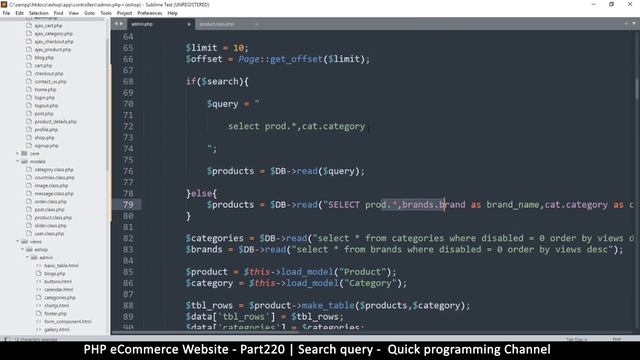Collapse the views folder

click(18, 242)
